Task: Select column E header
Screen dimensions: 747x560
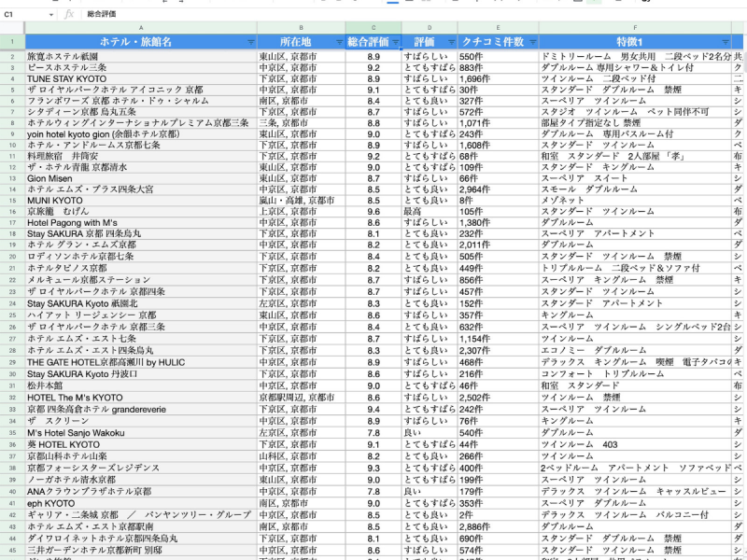Action: click(x=498, y=28)
